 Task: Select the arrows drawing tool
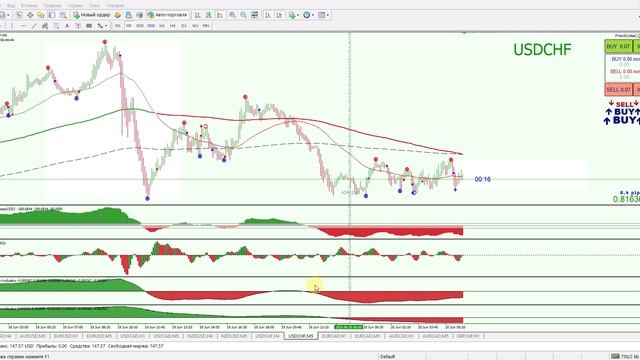[99, 26]
